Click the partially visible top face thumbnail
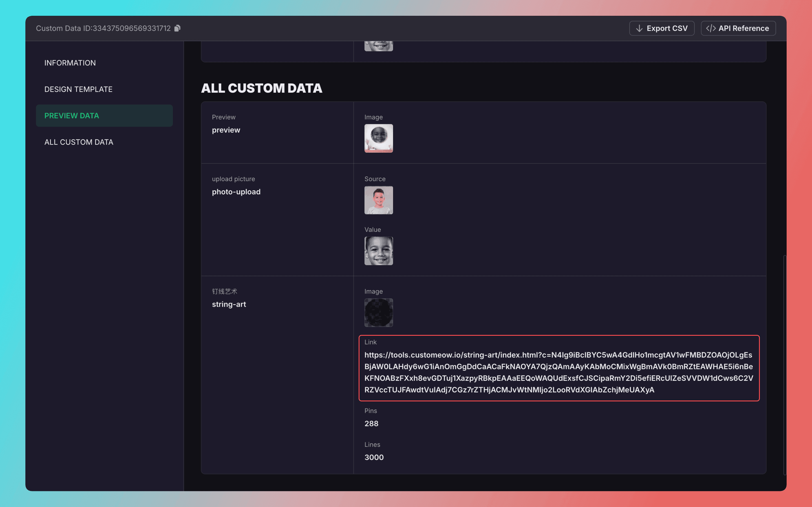812x507 pixels. click(378, 46)
